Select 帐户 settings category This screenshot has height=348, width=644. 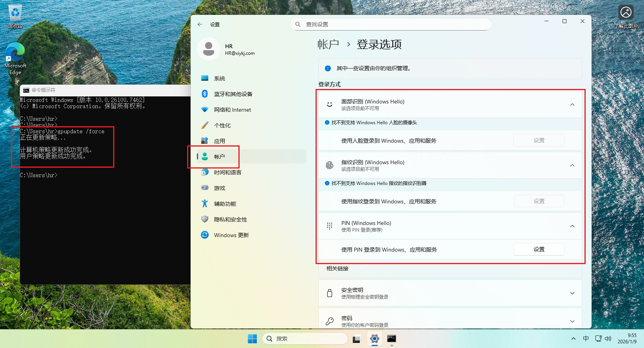click(251, 157)
